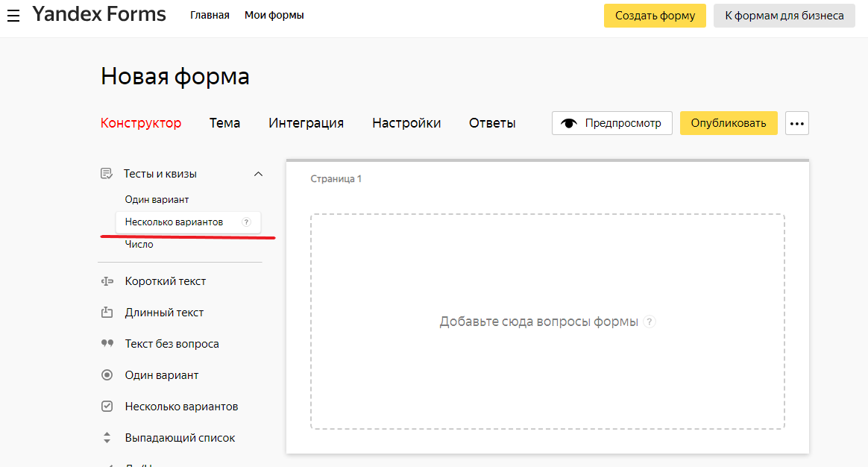The height and width of the screenshot is (467, 868).
Task: Click the help icon next to Несколько вариантов quiz item
Action: tap(246, 222)
